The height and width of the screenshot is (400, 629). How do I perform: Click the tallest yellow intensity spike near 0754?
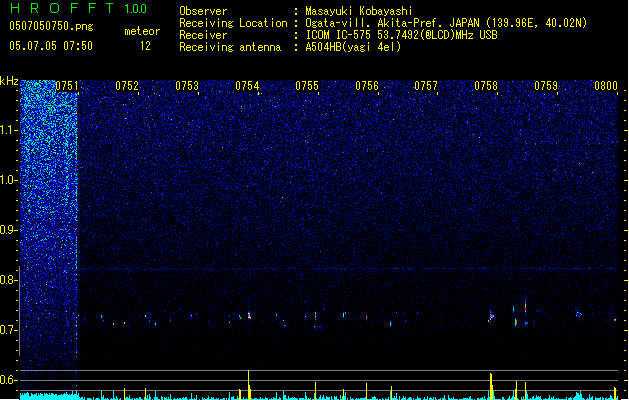[x=249, y=384]
